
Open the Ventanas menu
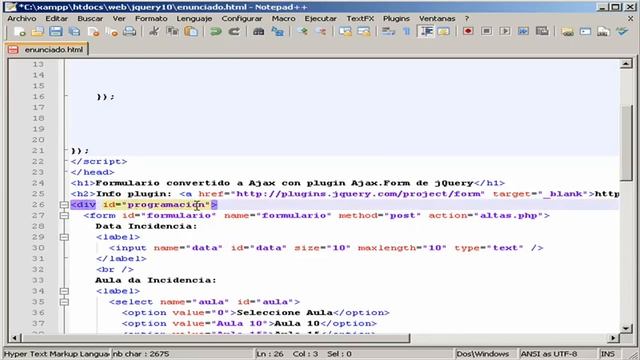pos(437,18)
